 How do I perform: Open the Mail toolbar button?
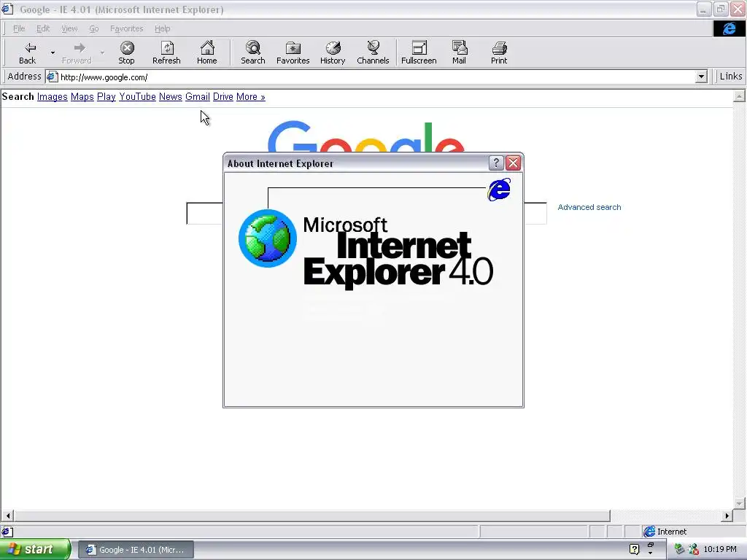point(460,52)
